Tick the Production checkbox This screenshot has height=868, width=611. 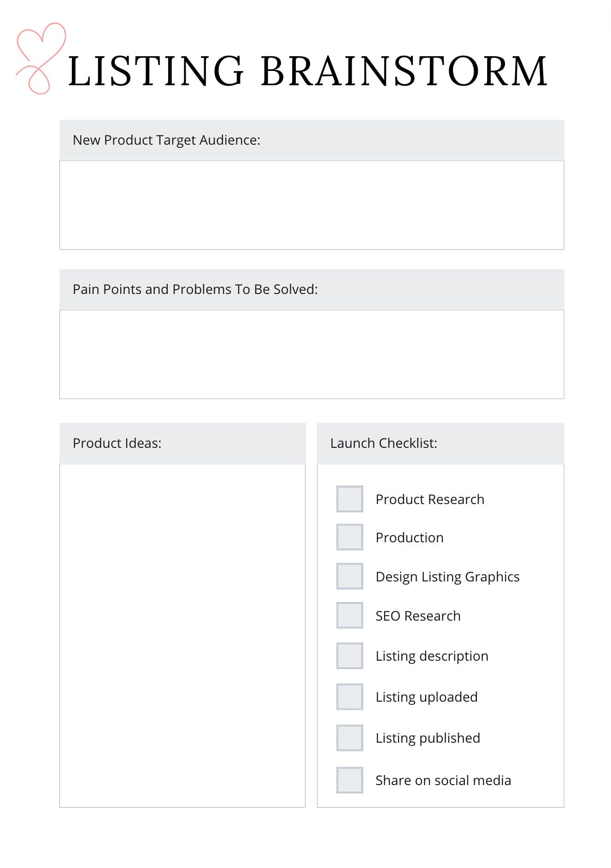coord(349,537)
